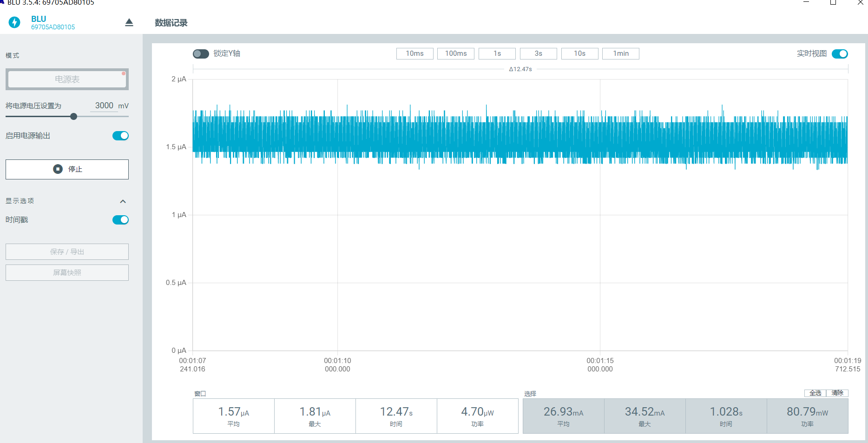The height and width of the screenshot is (443, 868).
Task: Click the 00:01:19 end time label
Action: point(848,361)
